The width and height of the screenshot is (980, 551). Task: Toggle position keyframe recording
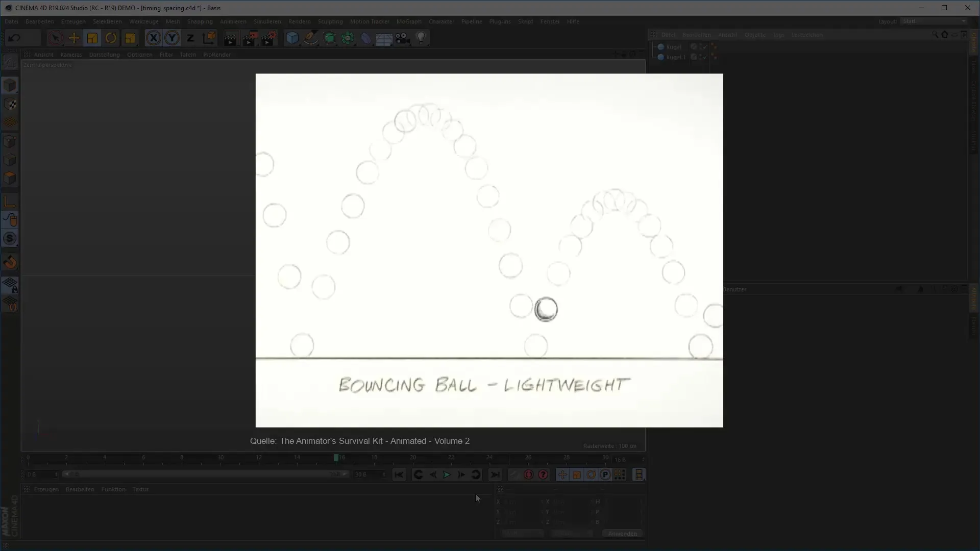[x=562, y=475]
